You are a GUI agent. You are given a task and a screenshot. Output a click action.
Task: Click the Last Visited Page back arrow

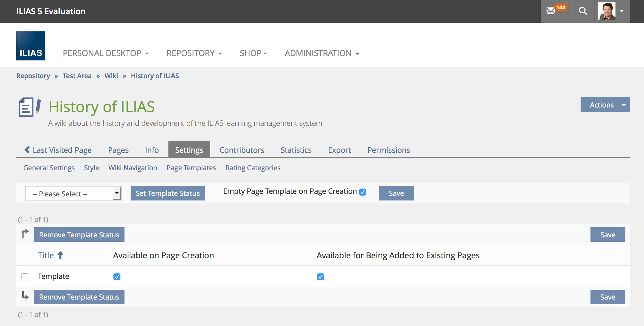coord(27,150)
